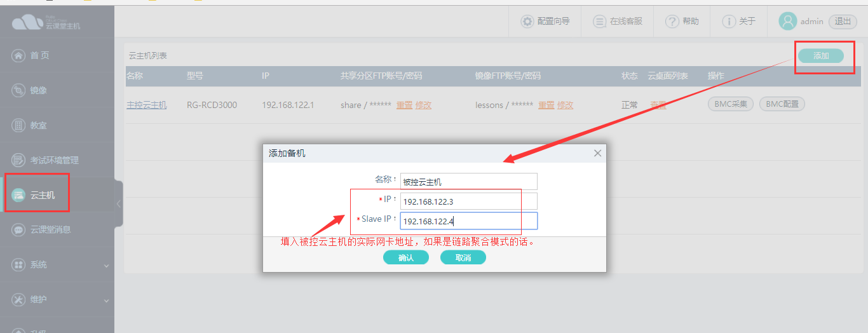Click 重置 for lessons FTP account
Viewport: 868px width, 333px height.
tap(546, 105)
